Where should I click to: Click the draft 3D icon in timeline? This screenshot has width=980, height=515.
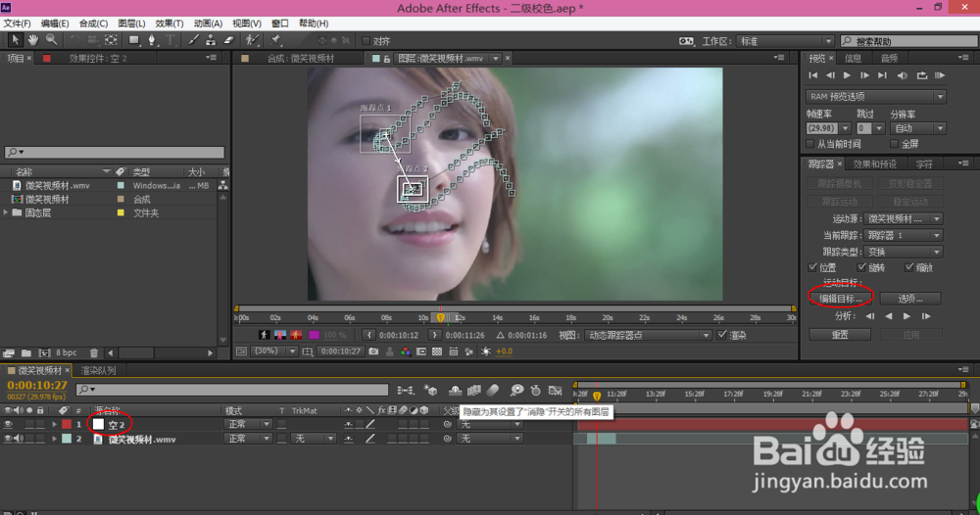click(430, 390)
